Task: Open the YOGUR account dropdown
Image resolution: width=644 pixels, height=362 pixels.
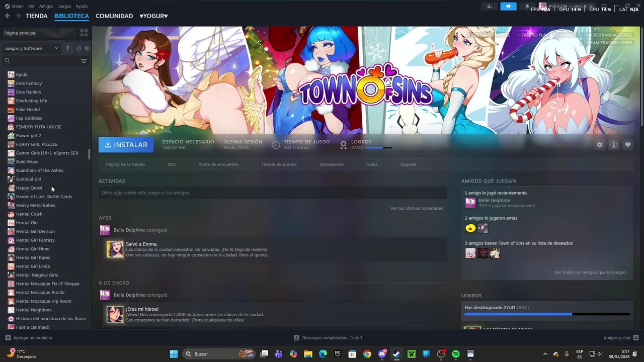Action: point(558,7)
